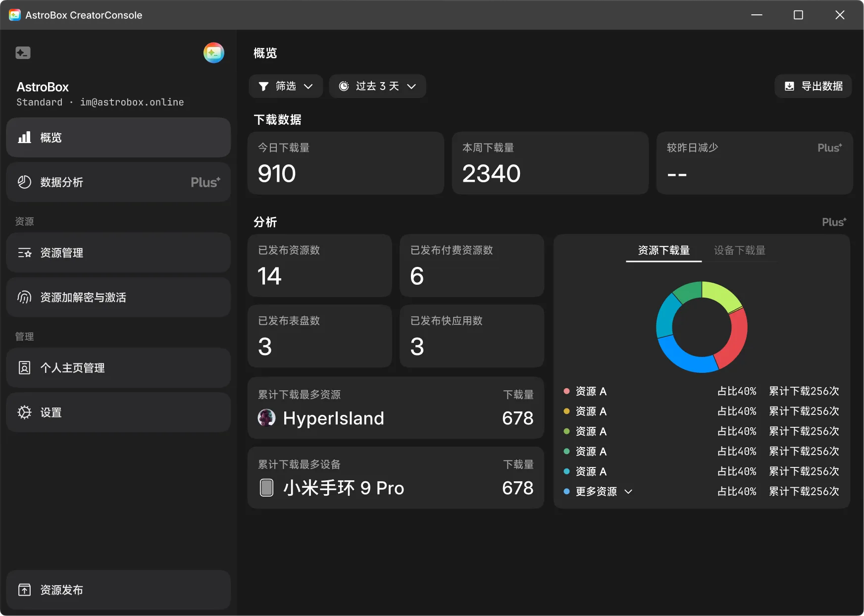
Task: Open 资源加解密与激活 via its fingerprint icon
Action: (x=24, y=297)
